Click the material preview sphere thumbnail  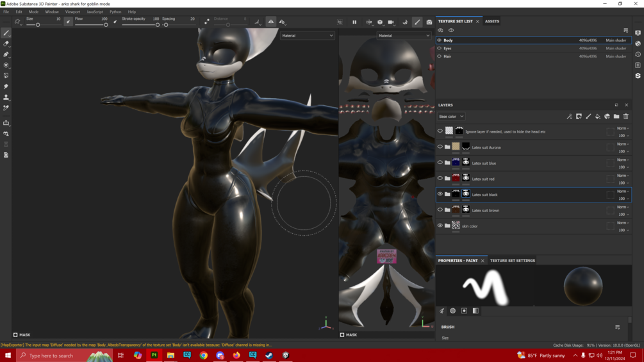coord(582,286)
